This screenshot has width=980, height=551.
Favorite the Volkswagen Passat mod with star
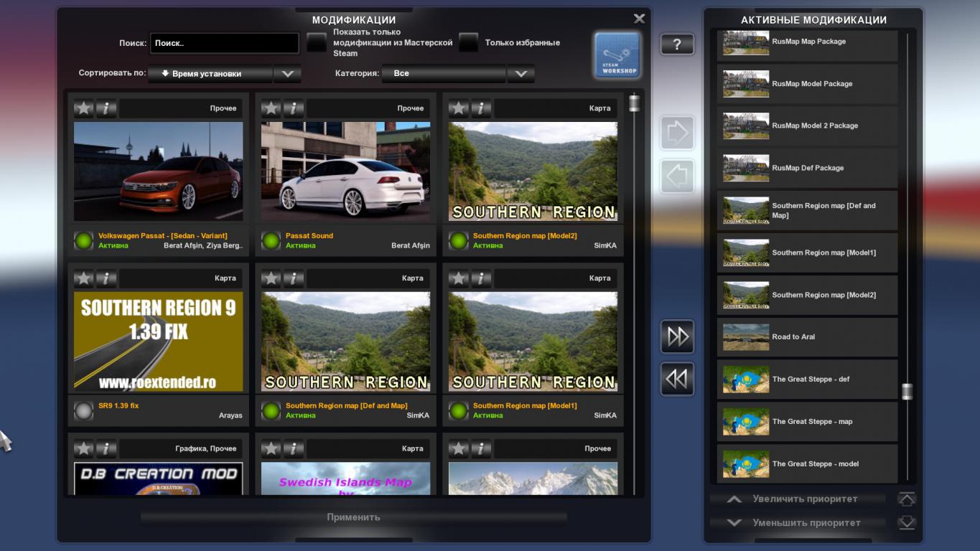coord(84,108)
